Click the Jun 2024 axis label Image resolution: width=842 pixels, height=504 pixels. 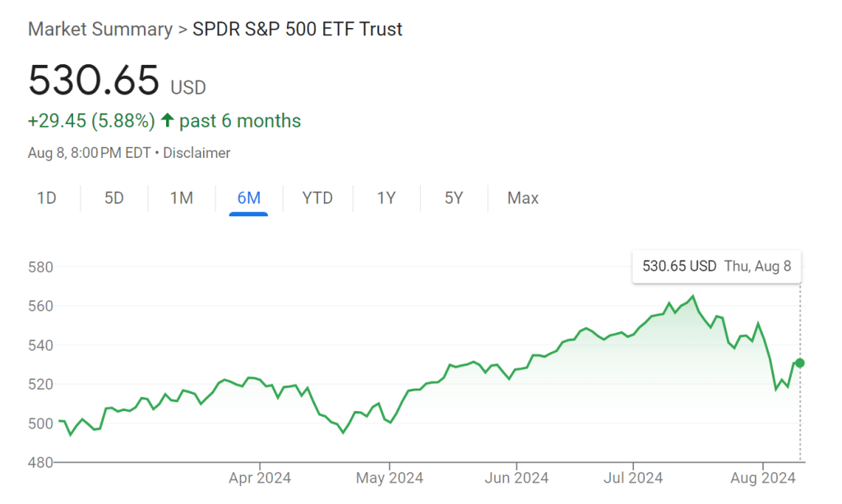(516, 477)
